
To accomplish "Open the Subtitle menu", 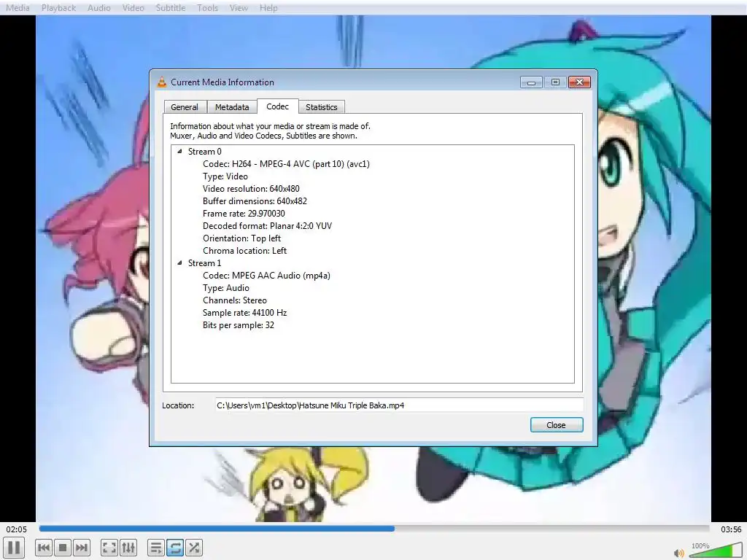I will [x=171, y=7].
